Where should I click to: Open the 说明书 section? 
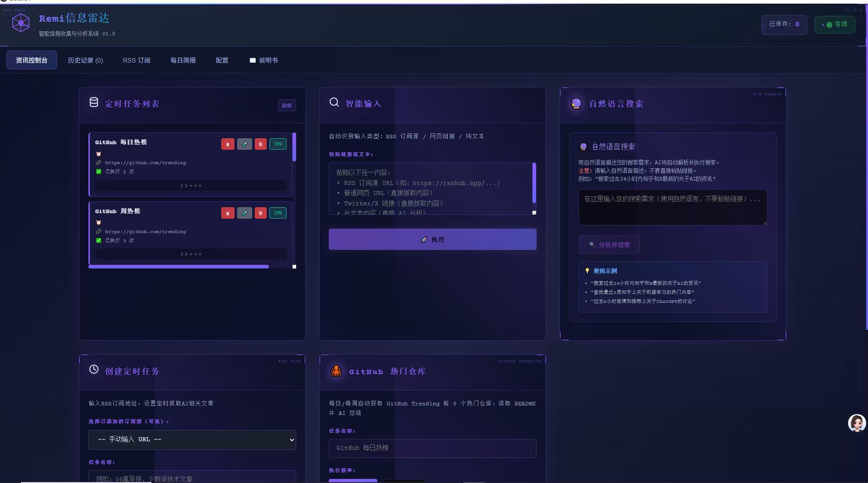264,60
